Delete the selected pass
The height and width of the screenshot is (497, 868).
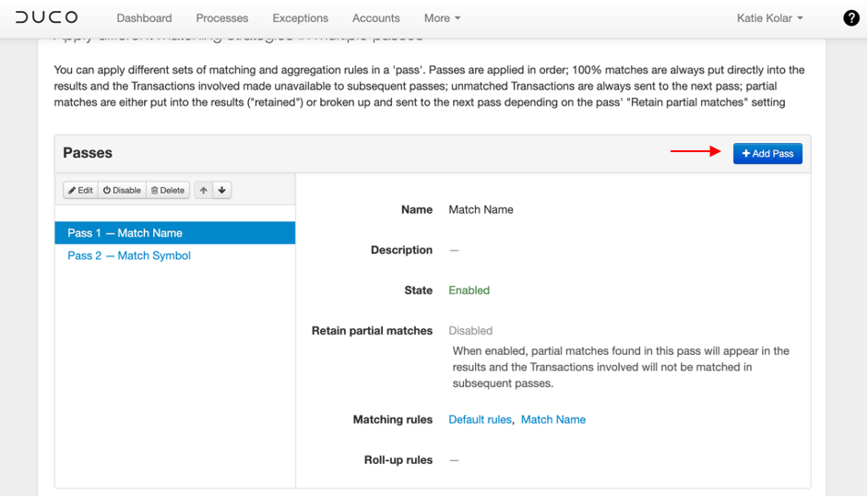pos(167,190)
